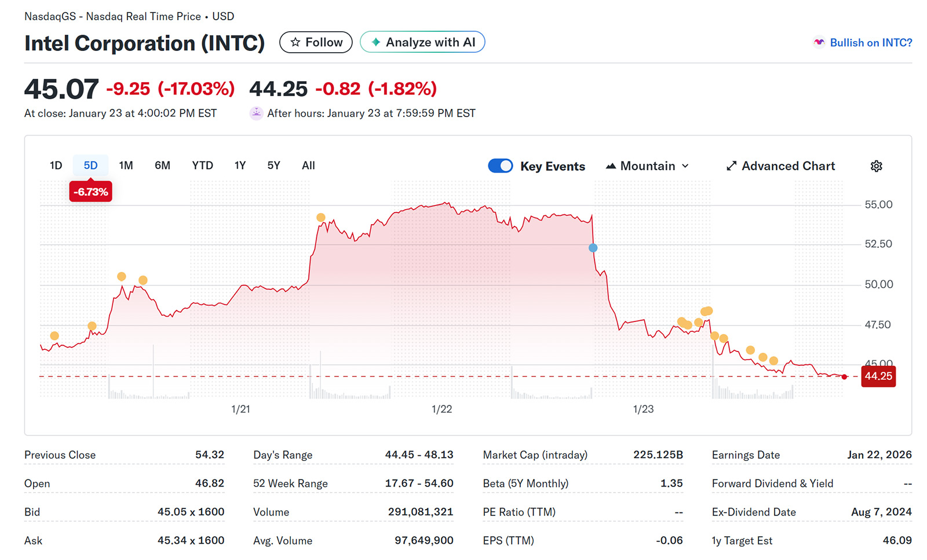Select the 6M chart range
Image resolution: width=927 pixels, height=560 pixels.
pyautogui.click(x=162, y=166)
